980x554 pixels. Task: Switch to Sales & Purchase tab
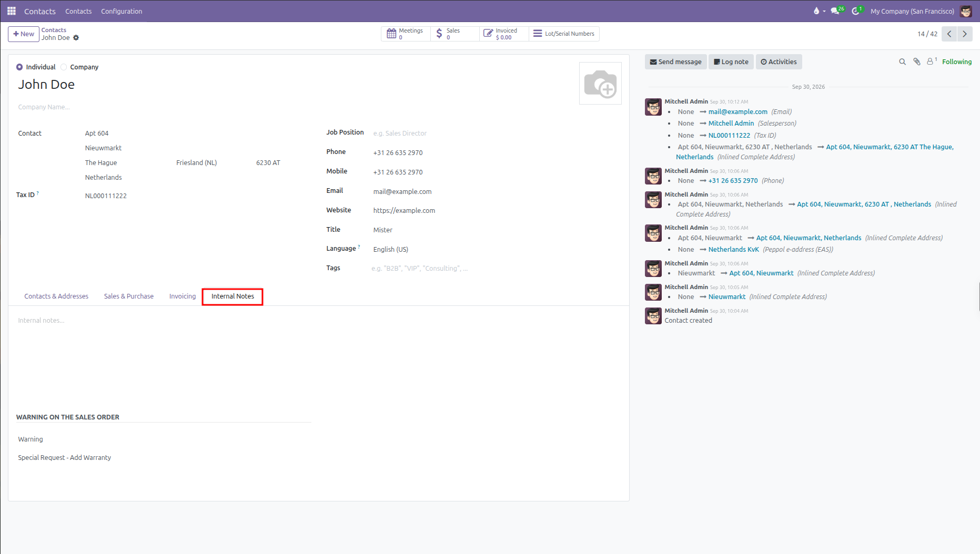(x=129, y=296)
